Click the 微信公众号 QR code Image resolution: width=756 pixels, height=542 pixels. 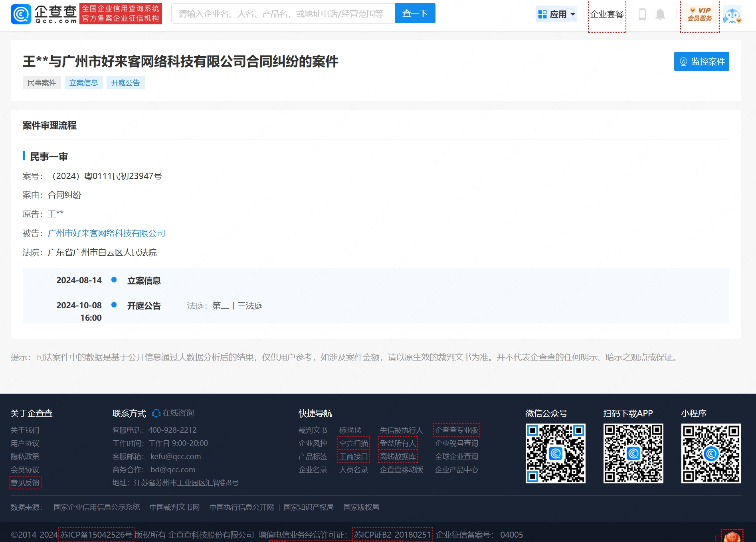(556, 453)
